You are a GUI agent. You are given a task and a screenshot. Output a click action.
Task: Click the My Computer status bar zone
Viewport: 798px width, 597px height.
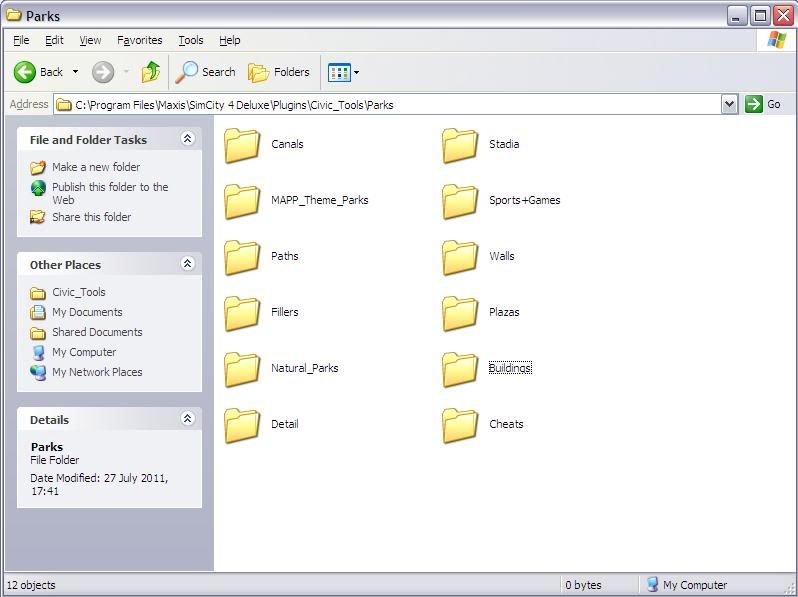pyautogui.click(x=687, y=585)
